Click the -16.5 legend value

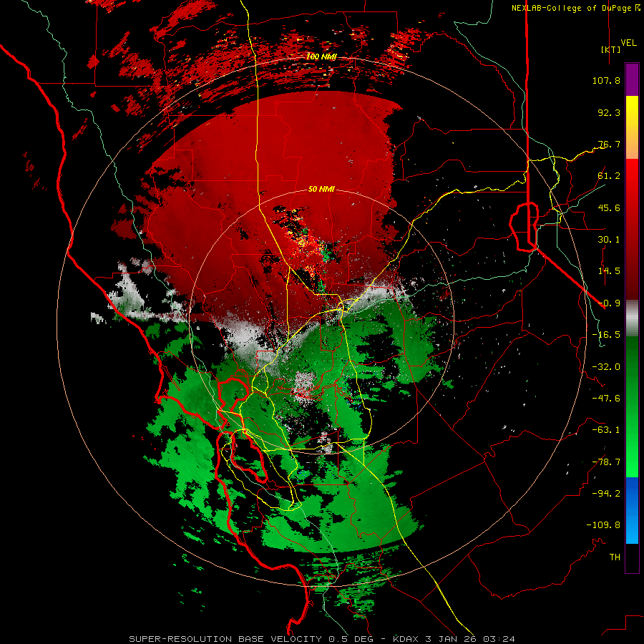(606, 335)
